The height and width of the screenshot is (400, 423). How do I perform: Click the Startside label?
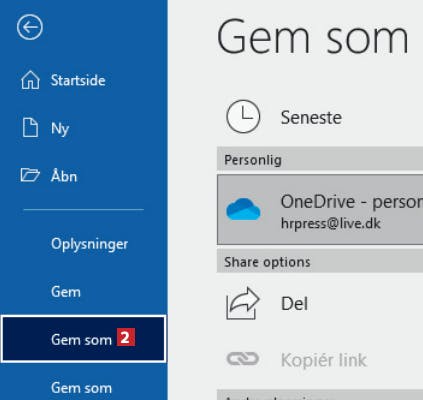pyautogui.click(x=78, y=80)
